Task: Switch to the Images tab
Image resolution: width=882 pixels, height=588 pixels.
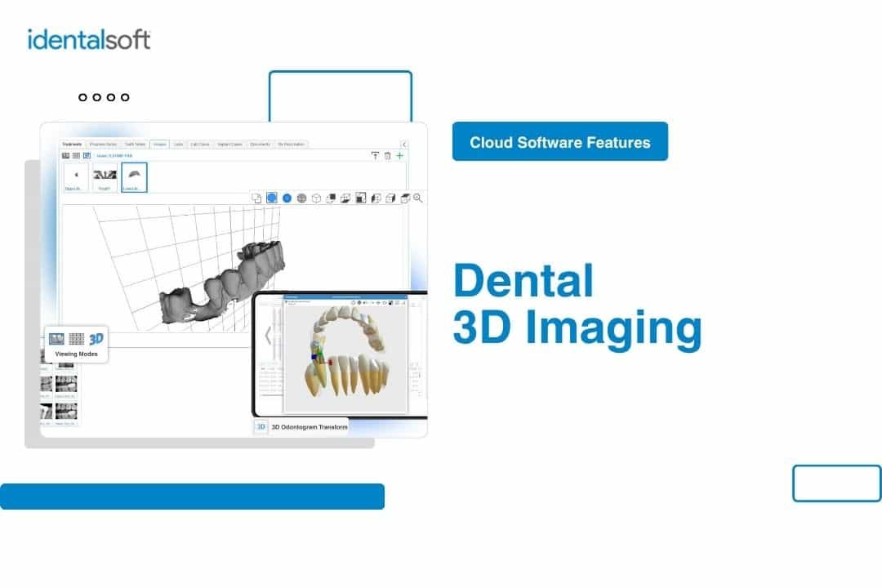Action: click(x=161, y=143)
